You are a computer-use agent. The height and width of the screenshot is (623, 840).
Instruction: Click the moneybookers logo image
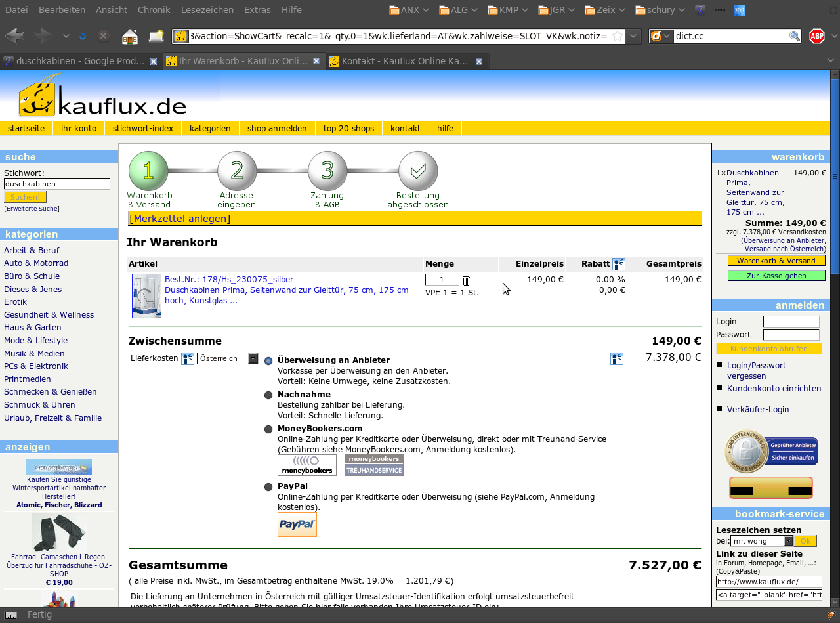pyautogui.click(x=307, y=465)
